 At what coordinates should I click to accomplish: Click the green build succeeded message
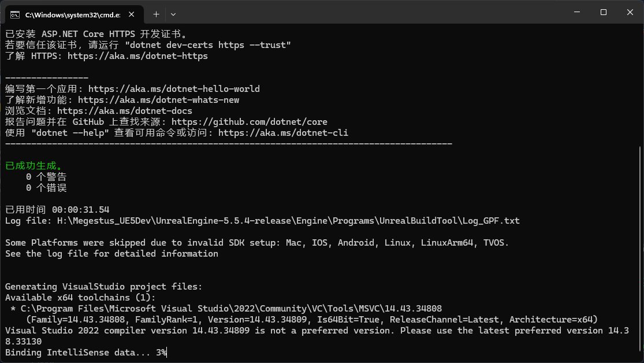(x=34, y=166)
